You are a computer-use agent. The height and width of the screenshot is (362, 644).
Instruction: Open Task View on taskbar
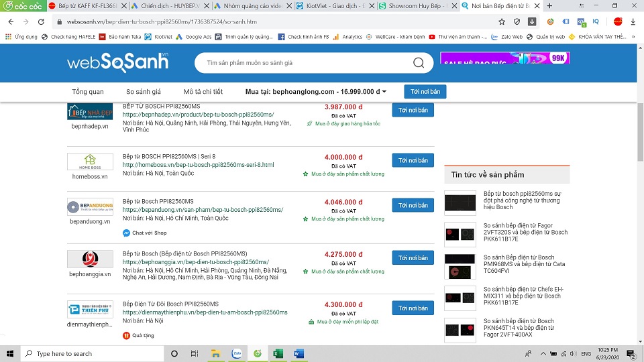pyautogui.click(x=195, y=353)
